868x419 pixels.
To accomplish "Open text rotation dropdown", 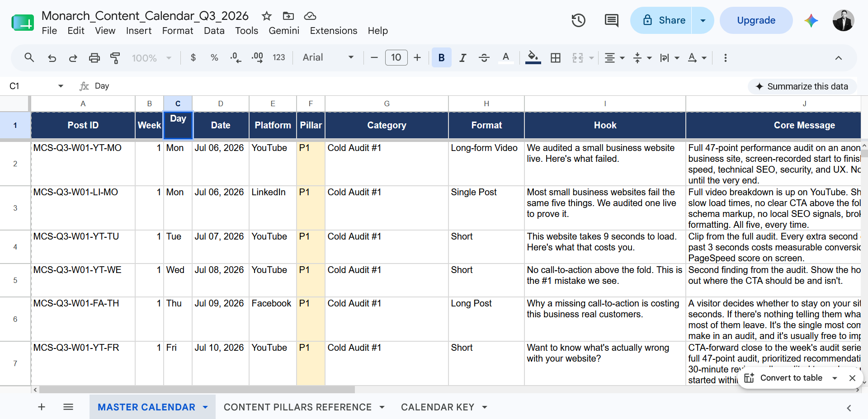I will (x=697, y=58).
